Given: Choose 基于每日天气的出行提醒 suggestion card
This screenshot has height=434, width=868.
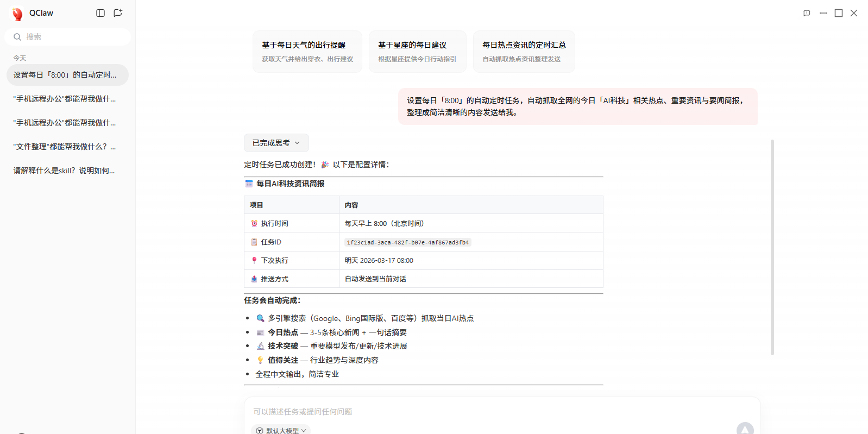Looking at the screenshot, I should point(307,52).
